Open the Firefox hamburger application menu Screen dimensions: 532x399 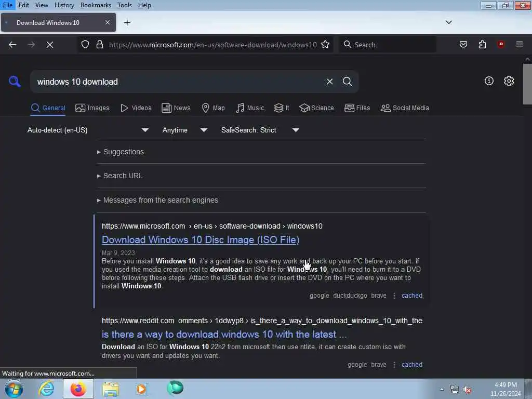click(x=520, y=45)
